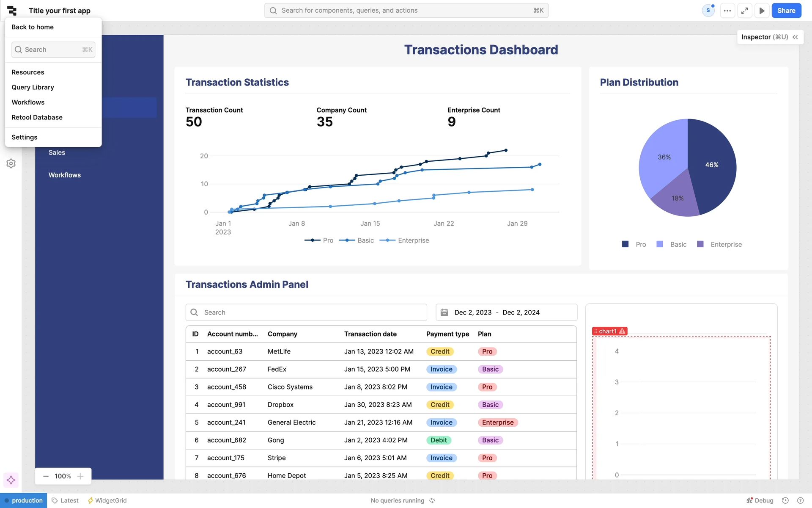The image size is (812, 508).
Task: Open the three-dot more options menu
Action: tap(727, 11)
